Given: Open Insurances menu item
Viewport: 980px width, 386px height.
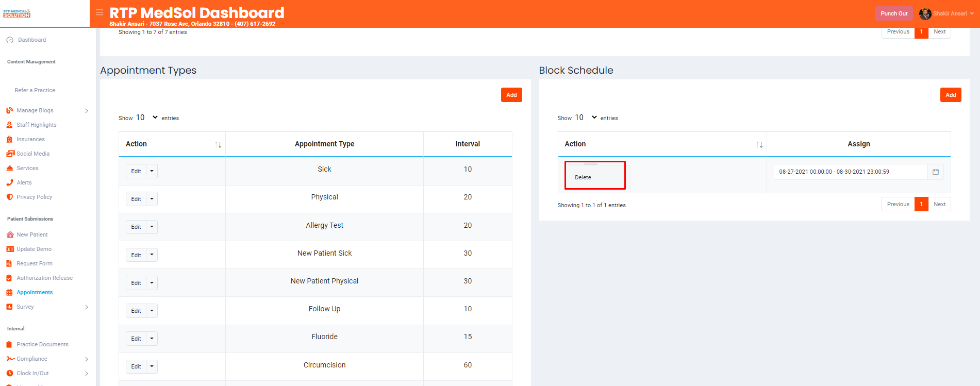Looking at the screenshot, I should 31,139.
